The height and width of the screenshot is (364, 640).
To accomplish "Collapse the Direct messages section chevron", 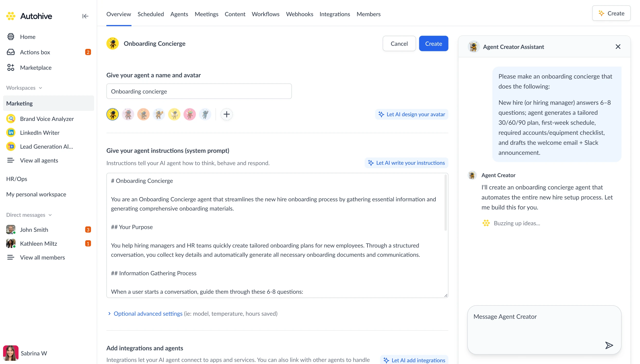I will 50,215.
